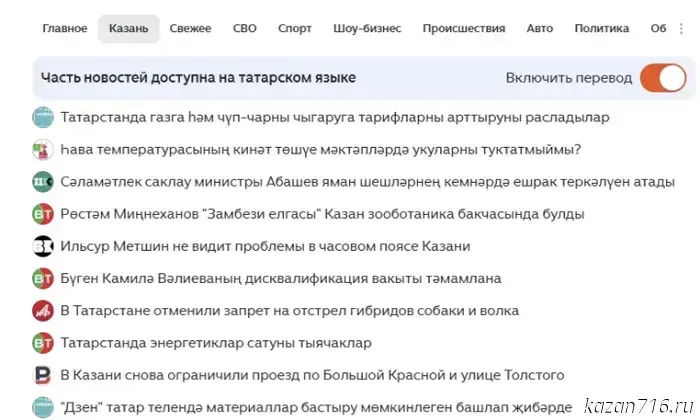Open the Авто tab
This screenshot has width=700, height=420.
pyautogui.click(x=540, y=29)
